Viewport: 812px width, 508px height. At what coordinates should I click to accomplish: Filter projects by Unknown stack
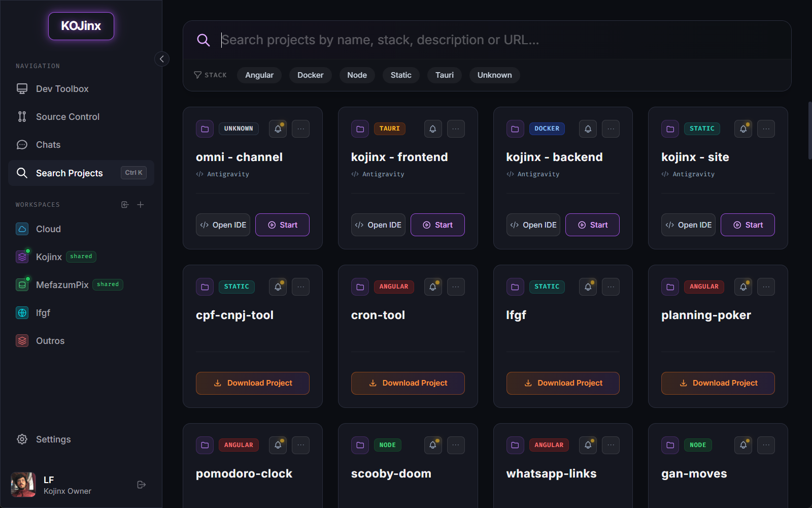(494, 75)
